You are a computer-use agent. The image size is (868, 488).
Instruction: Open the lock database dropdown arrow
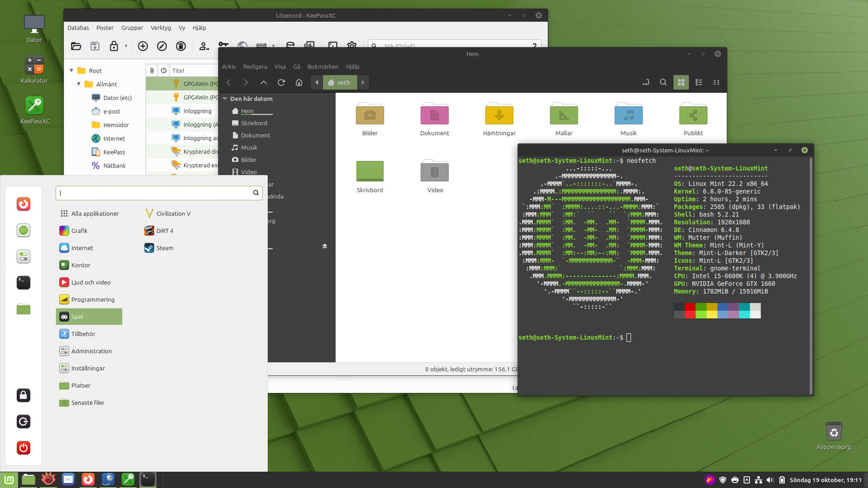[x=126, y=46]
